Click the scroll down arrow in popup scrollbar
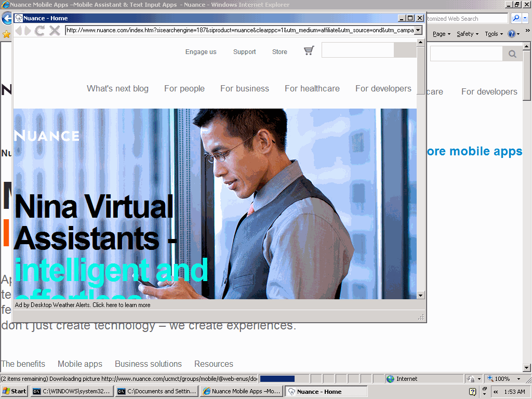The width and height of the screenshot is (532, 399). pyautogui.click(x=420, y=295)
